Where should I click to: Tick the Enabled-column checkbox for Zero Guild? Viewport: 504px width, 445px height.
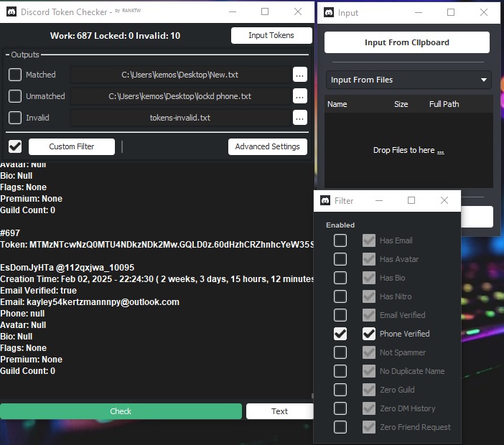click(340, 390)
